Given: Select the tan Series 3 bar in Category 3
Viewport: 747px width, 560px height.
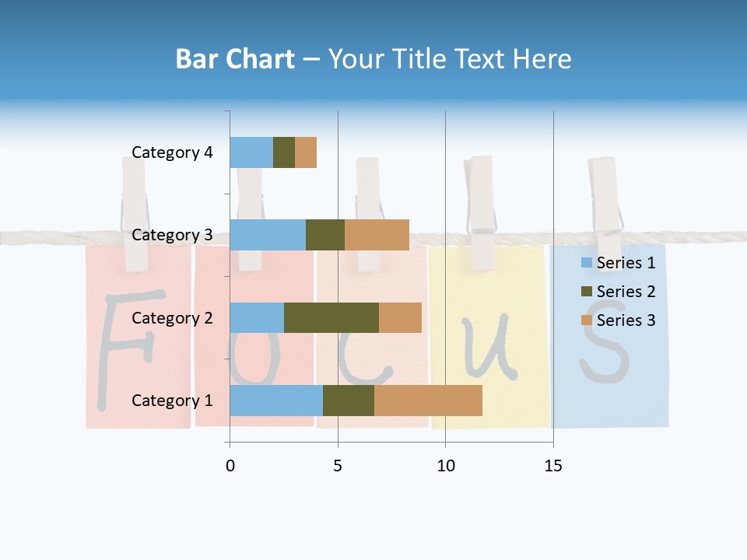Looking at the screenshot, I should click(377, 235).
